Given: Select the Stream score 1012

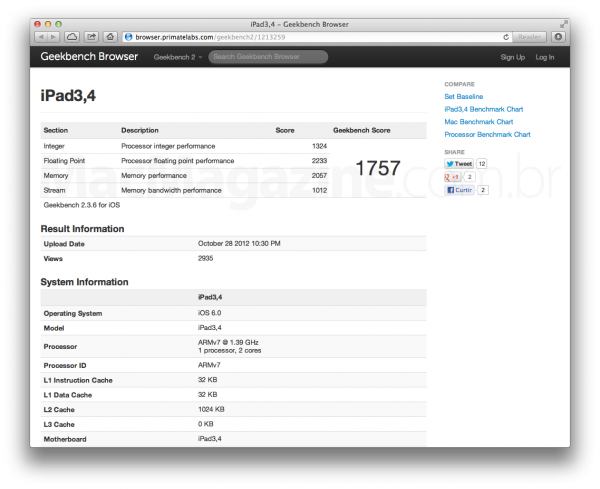Looking at the screenshot, I should (x=319, y=190).
